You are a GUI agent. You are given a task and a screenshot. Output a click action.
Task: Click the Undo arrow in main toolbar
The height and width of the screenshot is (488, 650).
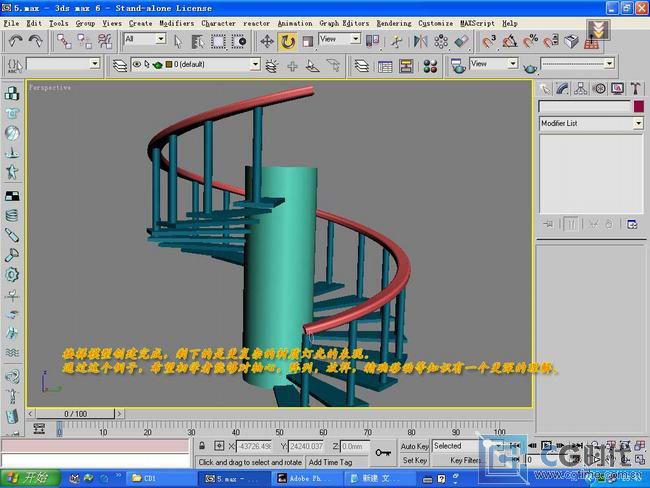coord(16,41)
